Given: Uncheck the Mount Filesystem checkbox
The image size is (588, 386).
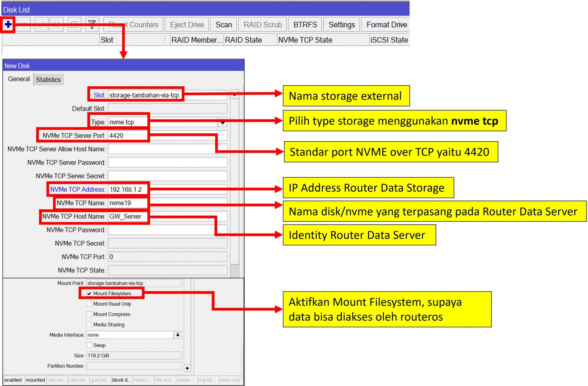Looking at the screenshot, I should point(89,293).
